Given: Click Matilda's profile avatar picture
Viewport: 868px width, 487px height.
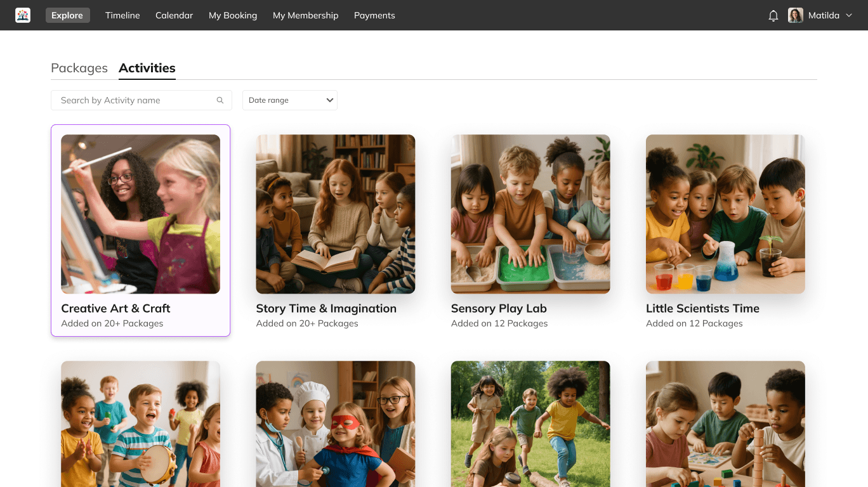Looking at the screenshot, I should point(796,15).
